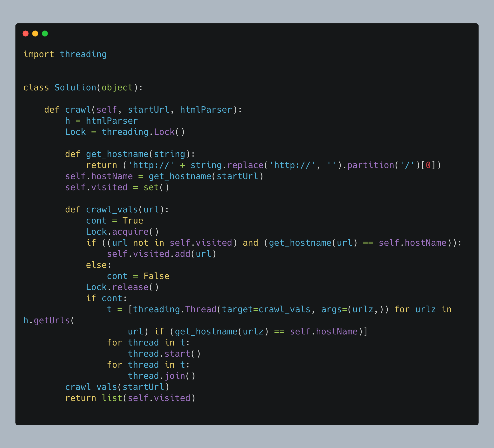494x448 pixels.
Task: Click the 'return list(self.visited)' line
Action: point(130,398)
